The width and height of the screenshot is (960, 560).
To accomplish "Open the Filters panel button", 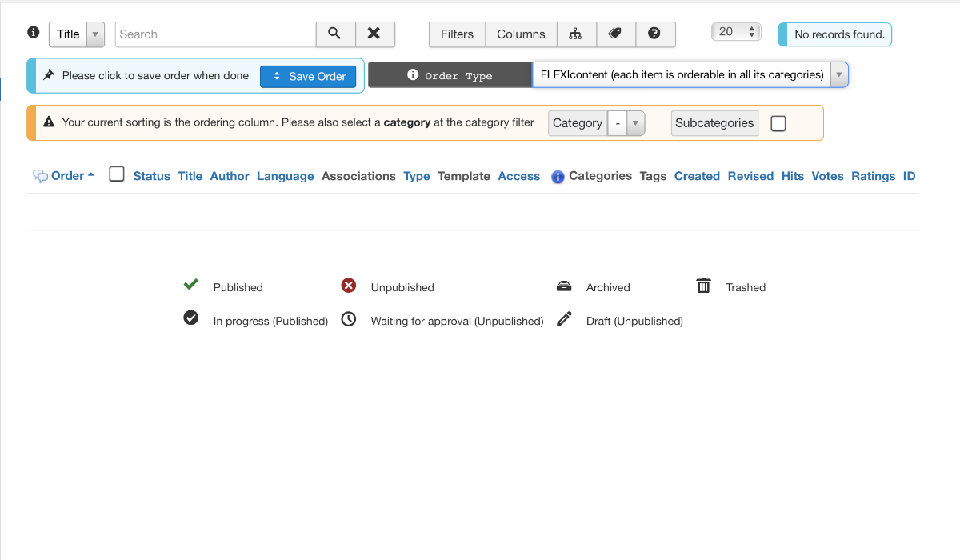I will [457, 34].
